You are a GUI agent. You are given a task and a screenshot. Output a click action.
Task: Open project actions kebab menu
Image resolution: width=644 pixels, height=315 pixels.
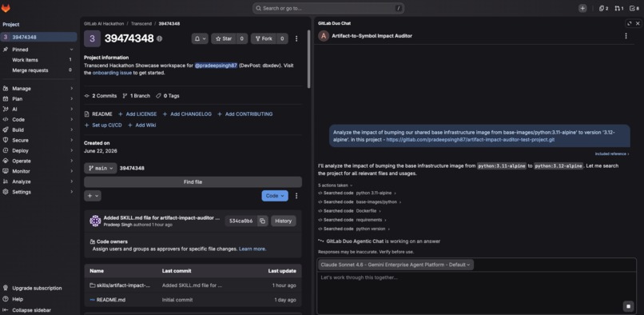(296, 38)
